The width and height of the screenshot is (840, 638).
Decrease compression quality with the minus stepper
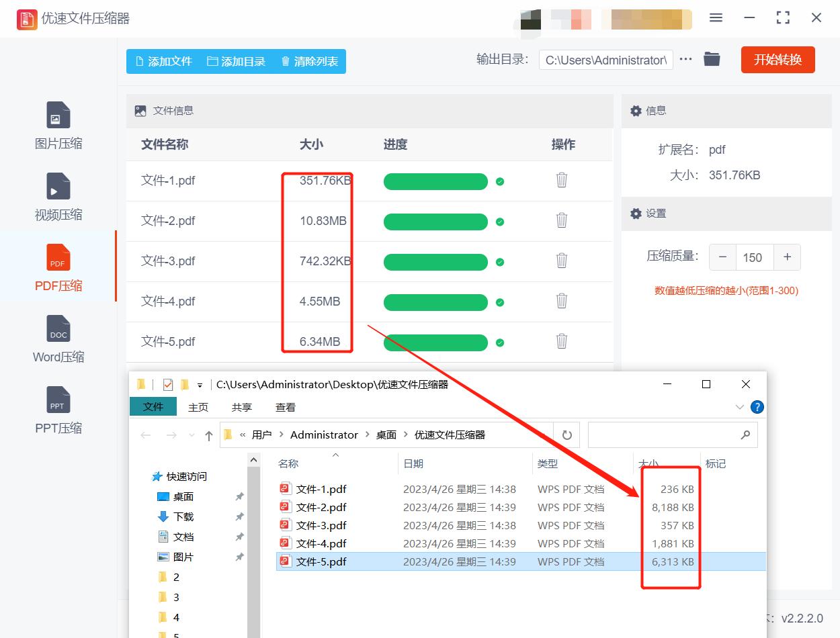(723, 257)
